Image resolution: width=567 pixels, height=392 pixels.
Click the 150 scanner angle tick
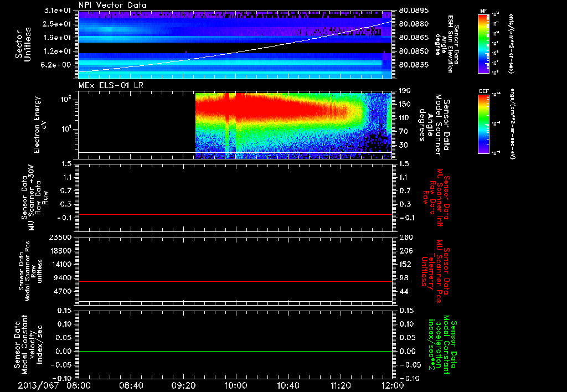click(405, 105)
